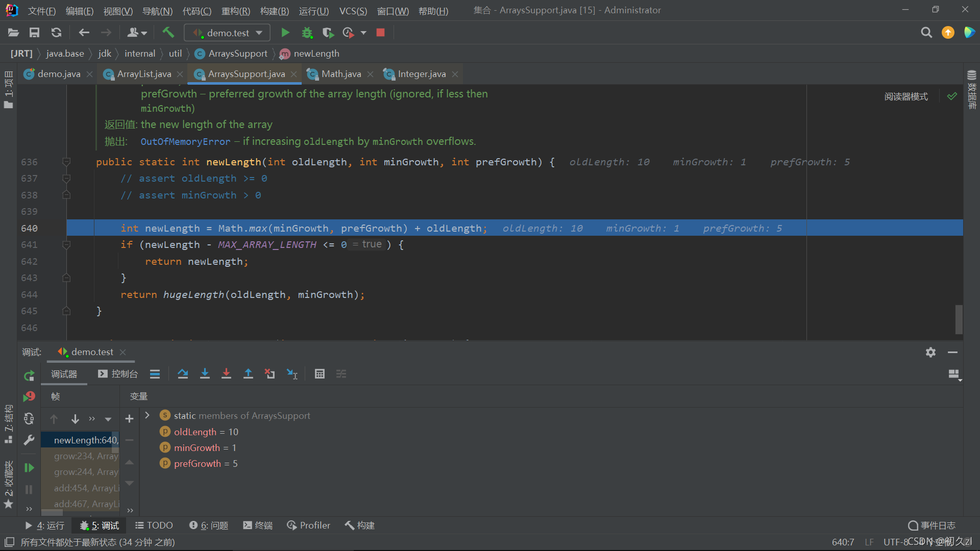
Task: Open debug panel gear settings
Action: pos(930,352)
